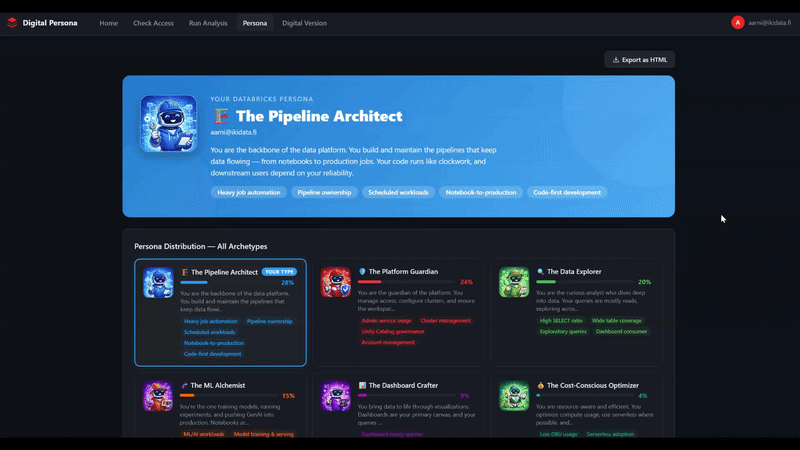Go to Check Access page
800x450 pixels.
click(x=153, y=23)
